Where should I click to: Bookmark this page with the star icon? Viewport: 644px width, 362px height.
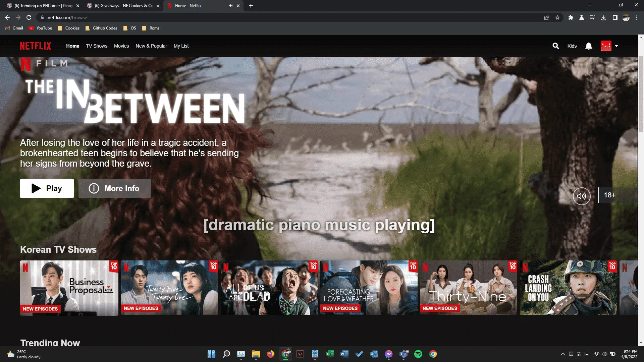557,17
